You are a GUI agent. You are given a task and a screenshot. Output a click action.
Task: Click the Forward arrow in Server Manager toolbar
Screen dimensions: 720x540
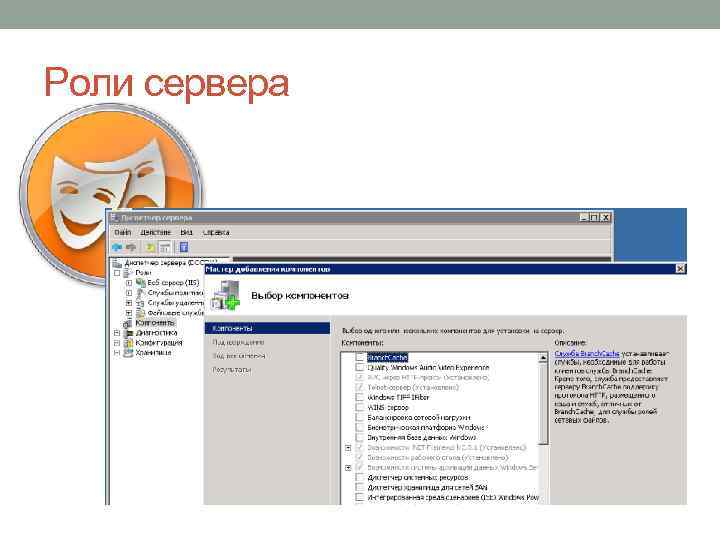(x=131, y=248)
